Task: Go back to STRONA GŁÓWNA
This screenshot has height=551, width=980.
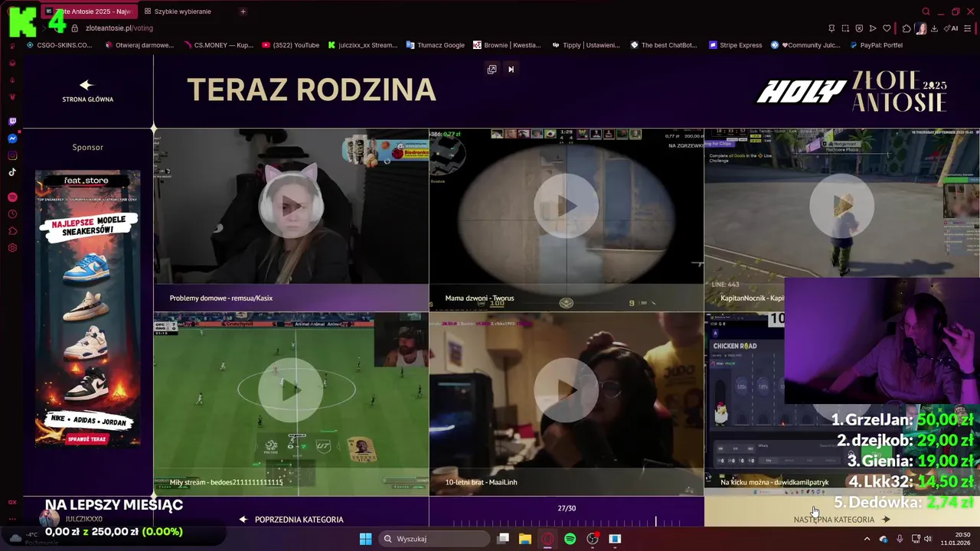Action: click(87, 91)
